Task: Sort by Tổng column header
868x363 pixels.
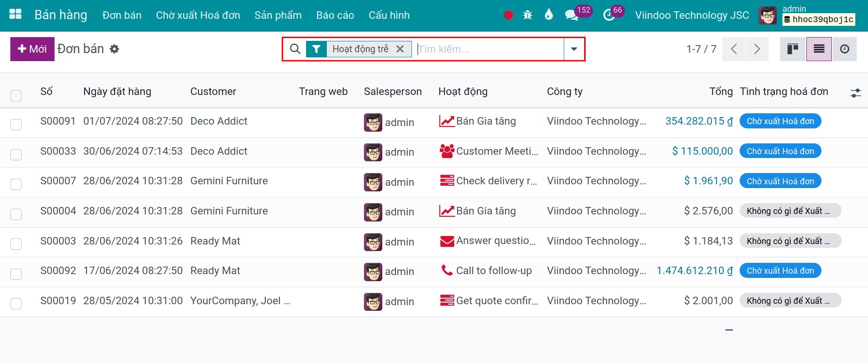Action: coord(721,92)
